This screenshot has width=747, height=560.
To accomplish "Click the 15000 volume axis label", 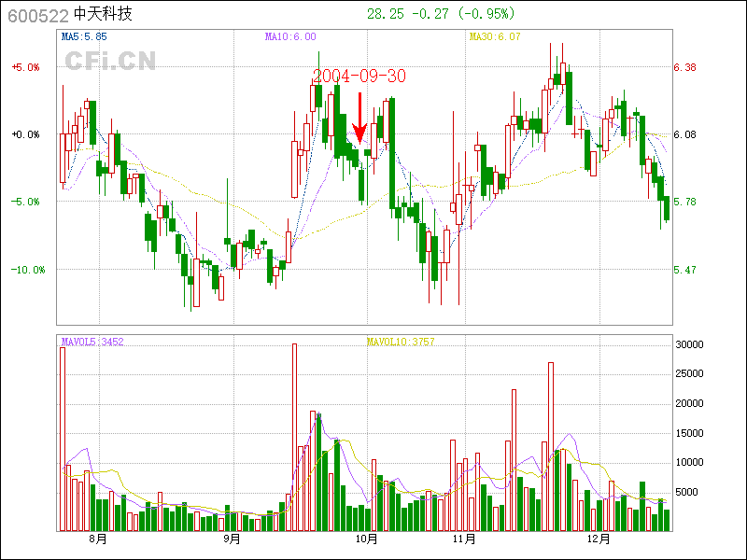I will pos(689,433).
